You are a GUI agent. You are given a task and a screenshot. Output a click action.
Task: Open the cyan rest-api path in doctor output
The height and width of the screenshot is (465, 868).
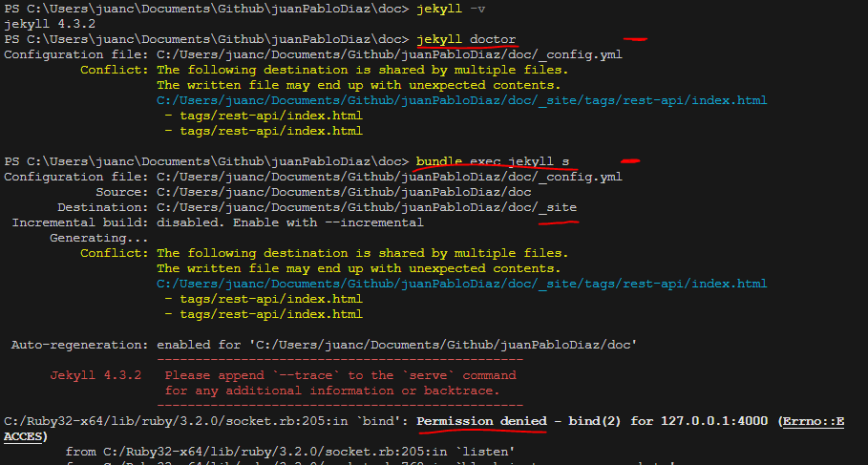[461, 100]
